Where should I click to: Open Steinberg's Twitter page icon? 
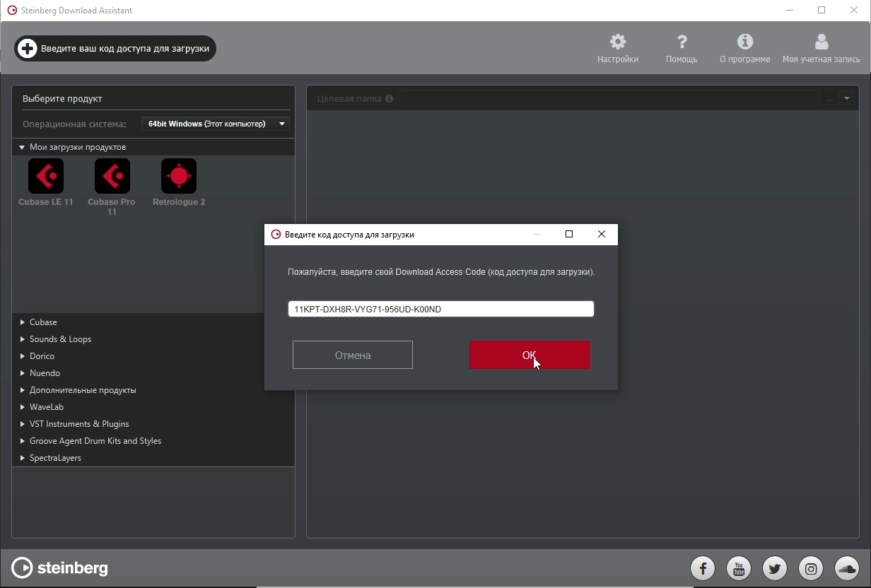coord(775,568)
